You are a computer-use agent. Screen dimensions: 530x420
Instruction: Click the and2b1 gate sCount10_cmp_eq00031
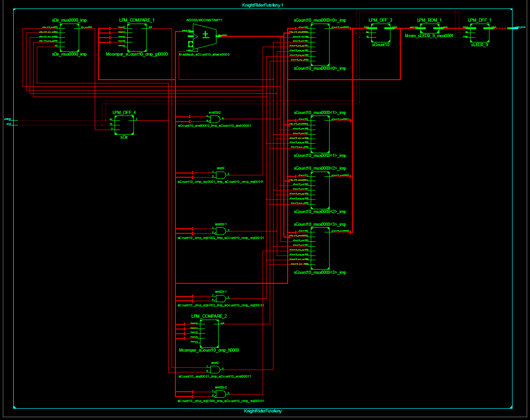click(221, 298)
